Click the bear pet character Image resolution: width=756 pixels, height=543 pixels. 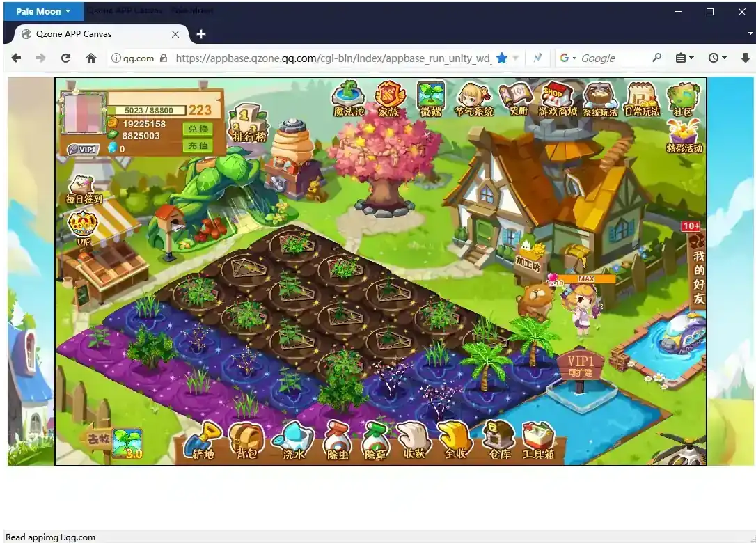click(x=535, y=300)
